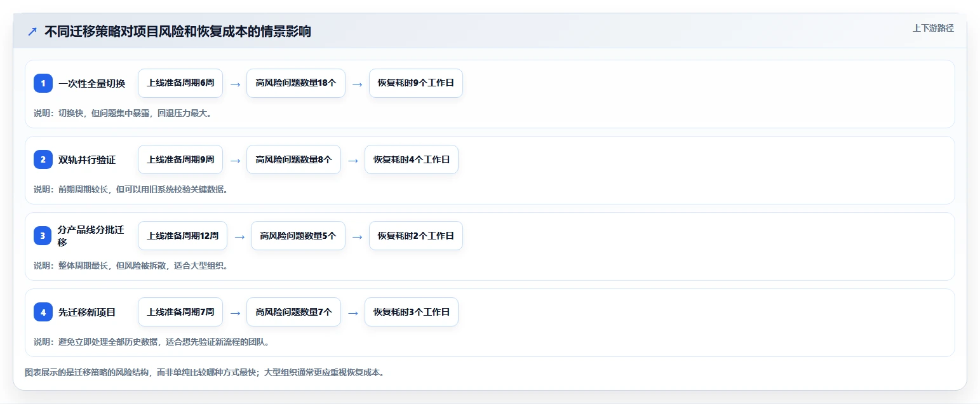Screen dimensions: 980x404
Task: Click the 恢复耗时4个工作日 box
Action: pos(412,159)
